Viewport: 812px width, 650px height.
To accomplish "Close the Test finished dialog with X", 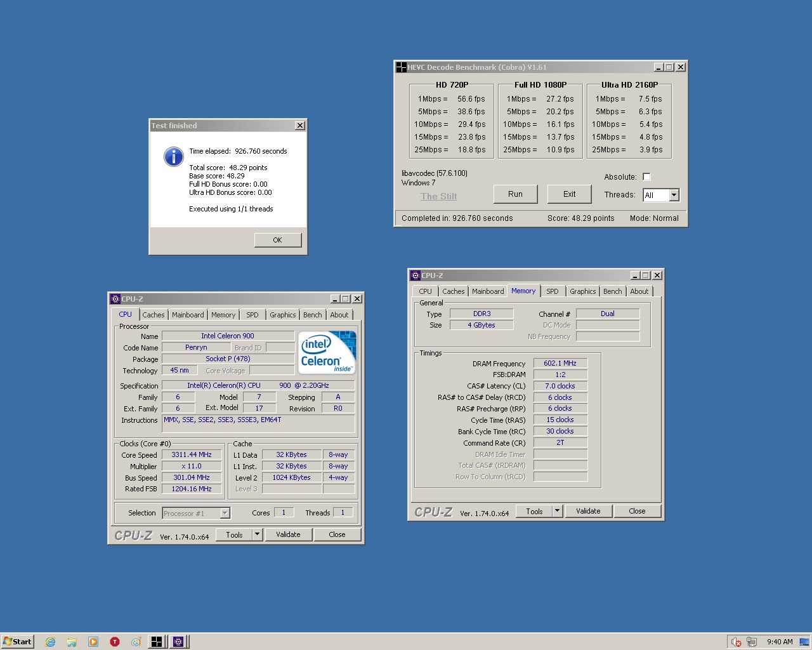I will pos(300,126).
